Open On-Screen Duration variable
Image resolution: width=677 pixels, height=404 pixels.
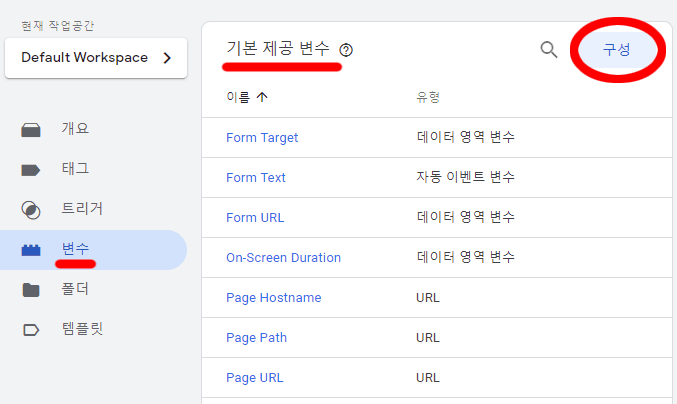tap(283, 257)
